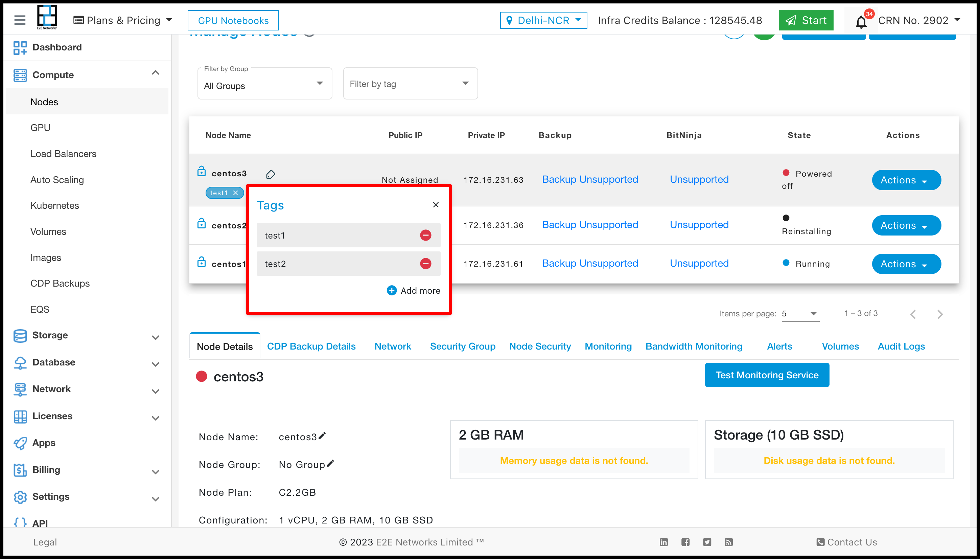The height and width of the screenshot is (559, 980).
Task: Open the LinkedIn icon in the footer
Action: point(663,542)
